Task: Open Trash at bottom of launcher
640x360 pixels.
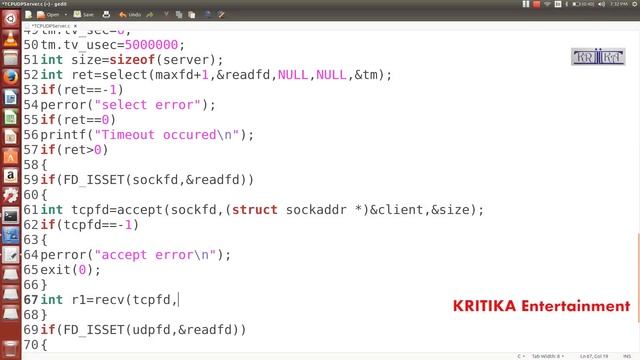Action: 11,348
